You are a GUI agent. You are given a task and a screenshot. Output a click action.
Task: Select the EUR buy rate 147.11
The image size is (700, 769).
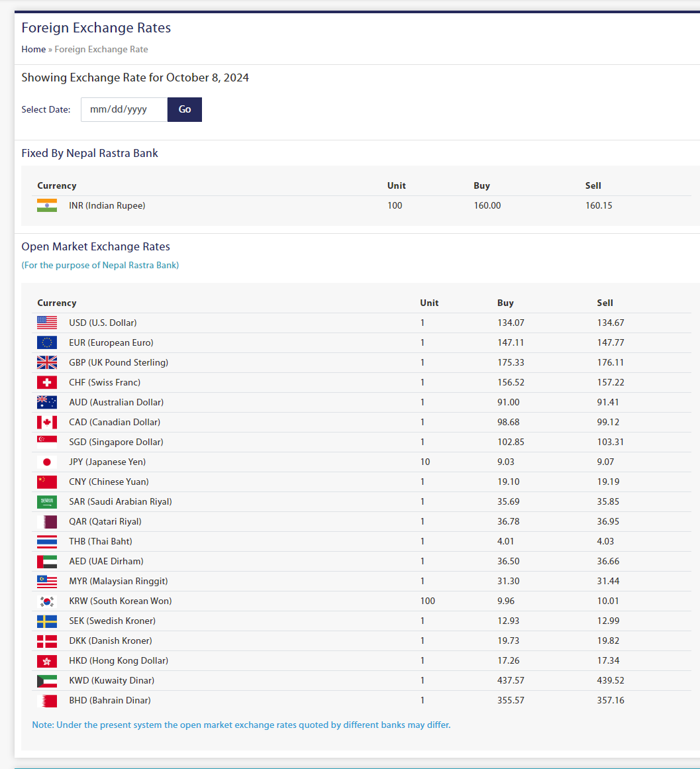[x=511, y=343]
